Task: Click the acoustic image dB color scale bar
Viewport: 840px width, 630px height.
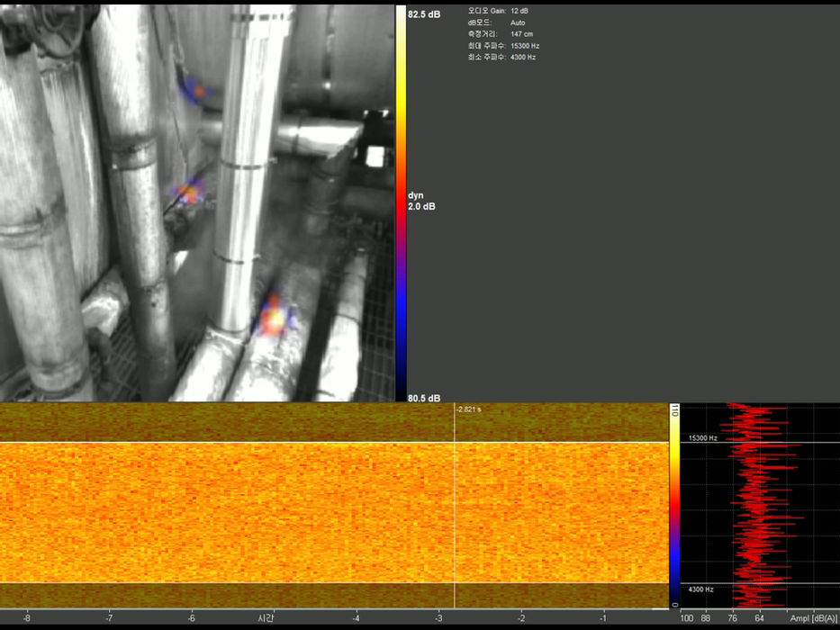Action: [401, 203]
